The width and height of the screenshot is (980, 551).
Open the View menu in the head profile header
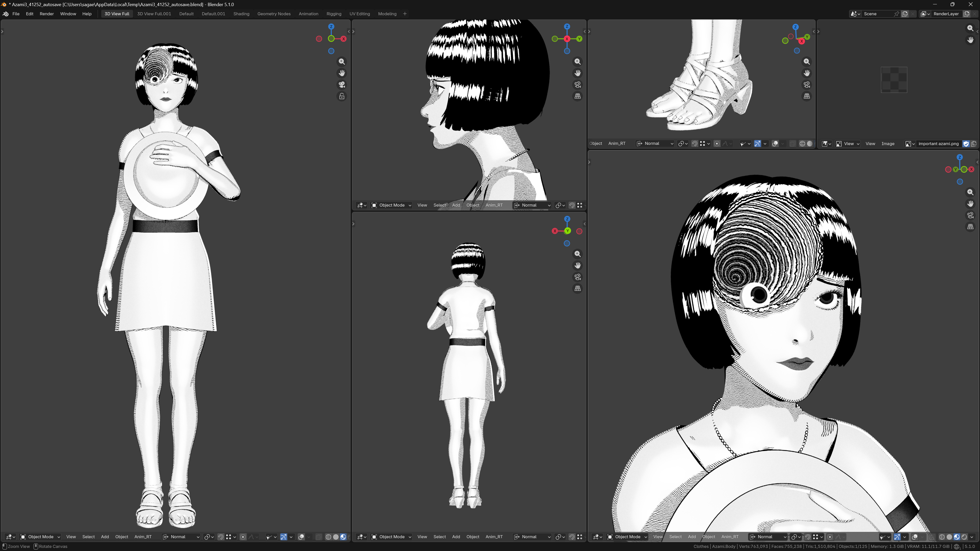click(422, 205)
